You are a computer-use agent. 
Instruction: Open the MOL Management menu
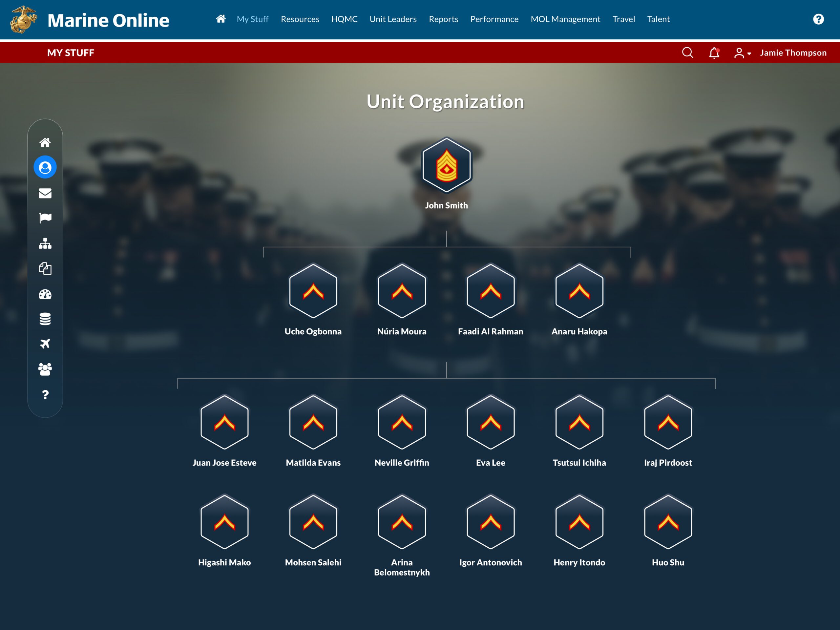(565, 19)
